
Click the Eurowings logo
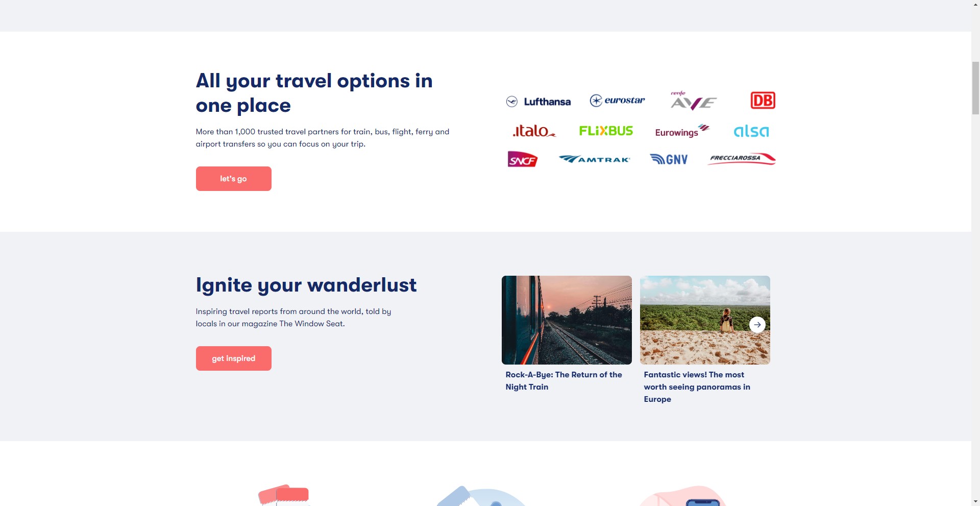(682, 131)
